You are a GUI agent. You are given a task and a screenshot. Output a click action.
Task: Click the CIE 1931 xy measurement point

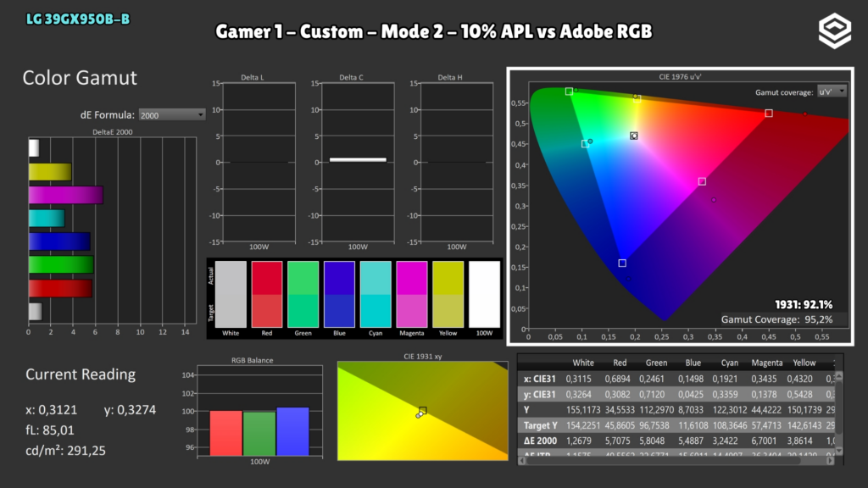click(420, 414)
